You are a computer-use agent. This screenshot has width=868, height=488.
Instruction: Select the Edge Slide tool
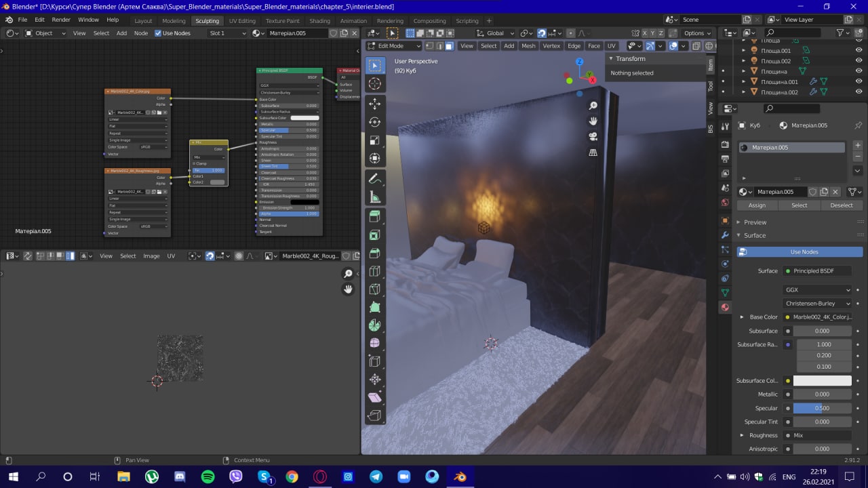click(375, 362)
